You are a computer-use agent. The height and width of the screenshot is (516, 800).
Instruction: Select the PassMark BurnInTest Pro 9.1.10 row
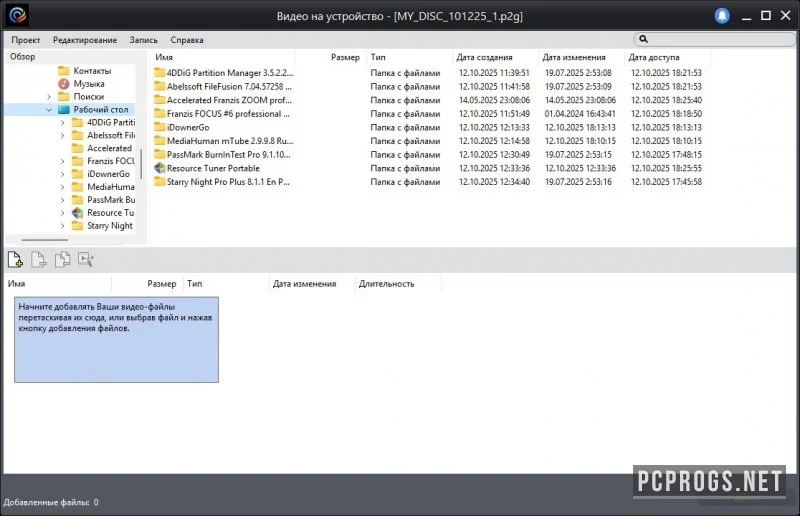428,154
